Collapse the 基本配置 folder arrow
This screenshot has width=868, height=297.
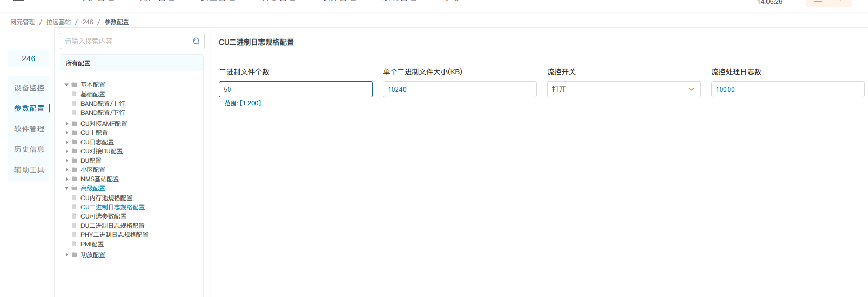67,85
